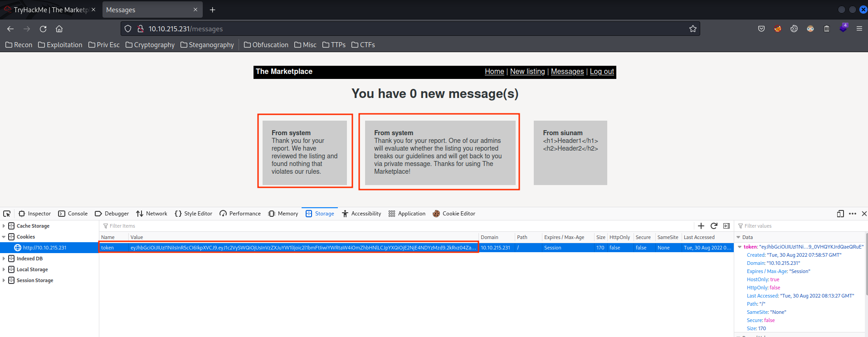Open the hamburger application menu

pos(859,29)
